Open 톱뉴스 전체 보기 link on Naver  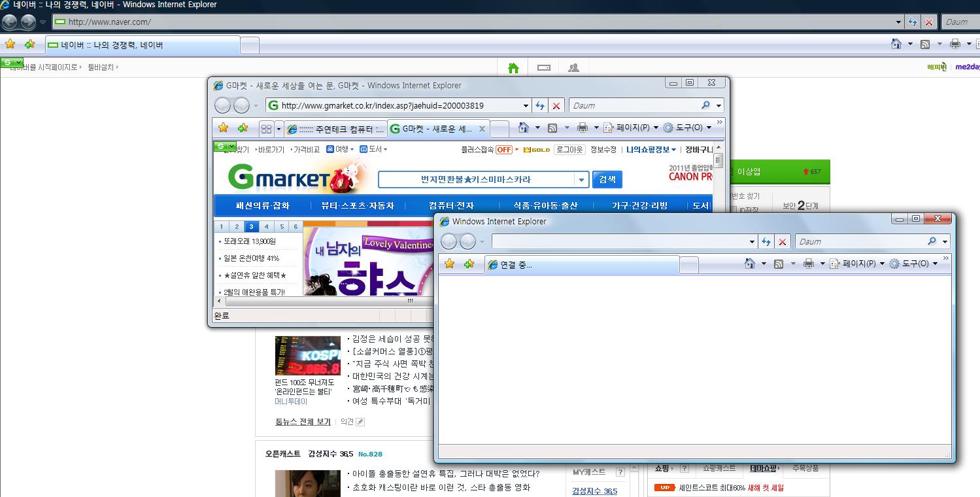(303, 422)
